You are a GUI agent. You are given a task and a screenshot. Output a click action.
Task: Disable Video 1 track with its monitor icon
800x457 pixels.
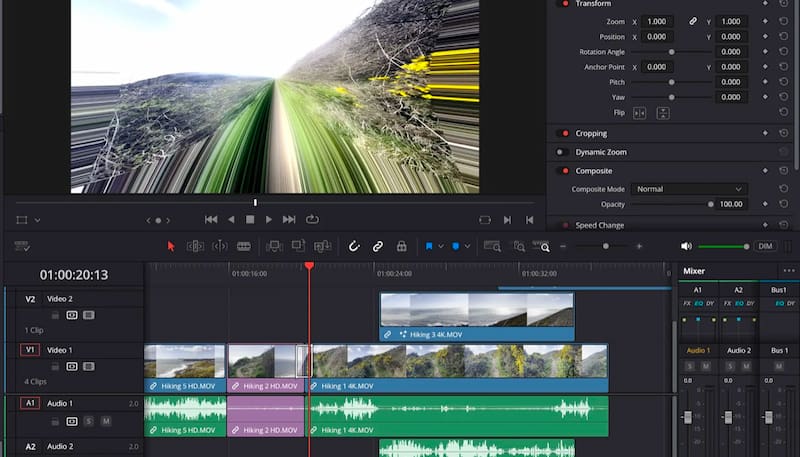pyautogui.click(x=72, y=367)
